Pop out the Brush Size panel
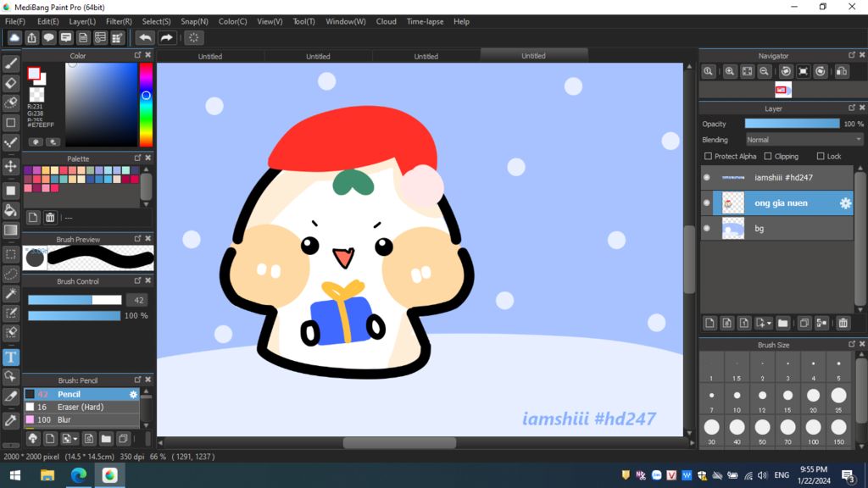The image size is (868, 488). coord(851,344)
